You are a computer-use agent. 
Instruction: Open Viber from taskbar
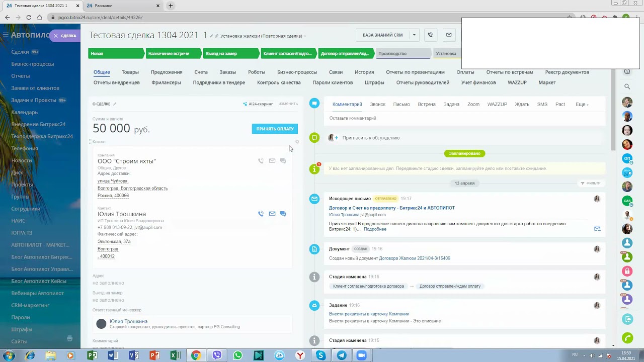click(217, 355)
